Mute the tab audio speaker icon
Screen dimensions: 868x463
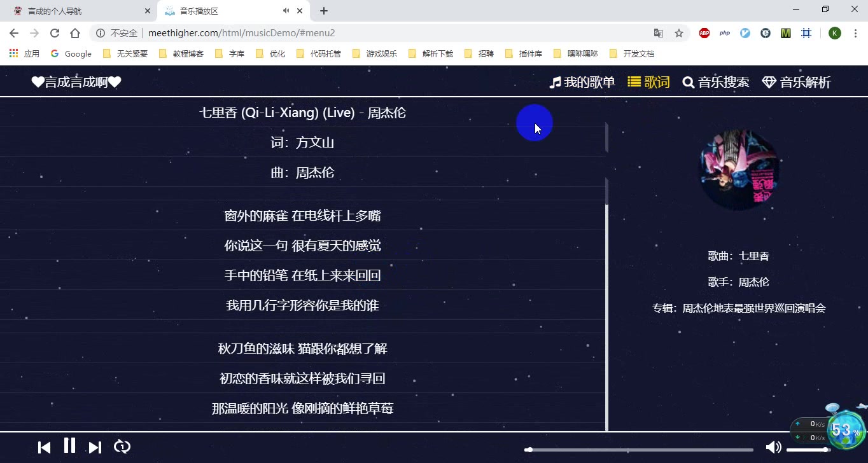pos(286,11)
